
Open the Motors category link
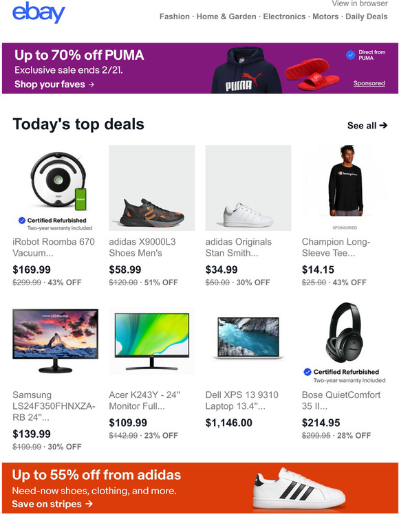[x=325, y=16]
